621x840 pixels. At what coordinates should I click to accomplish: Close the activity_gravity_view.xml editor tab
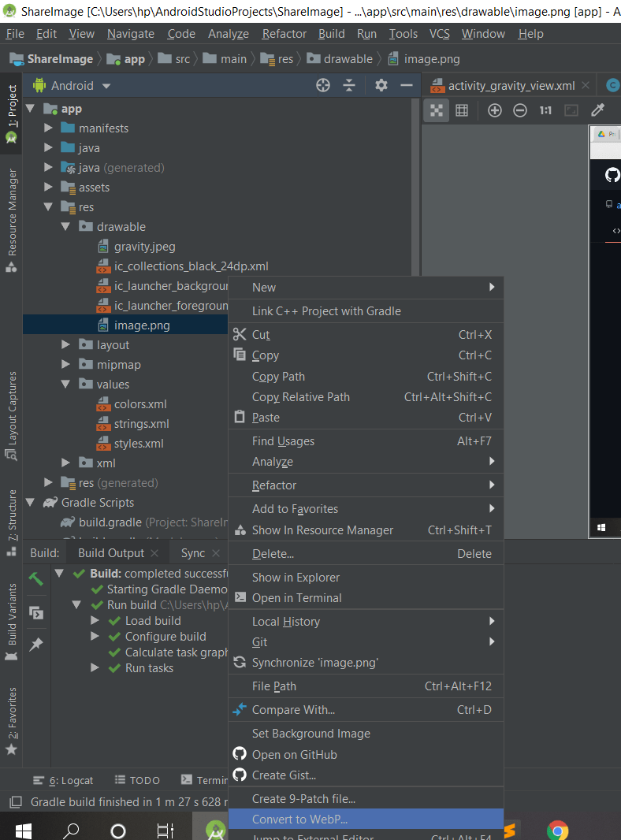tap(586, 85)
